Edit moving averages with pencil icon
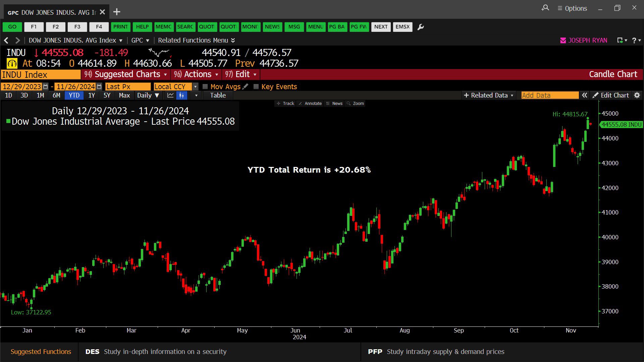The image size is (644, 362). pos(246,86)
